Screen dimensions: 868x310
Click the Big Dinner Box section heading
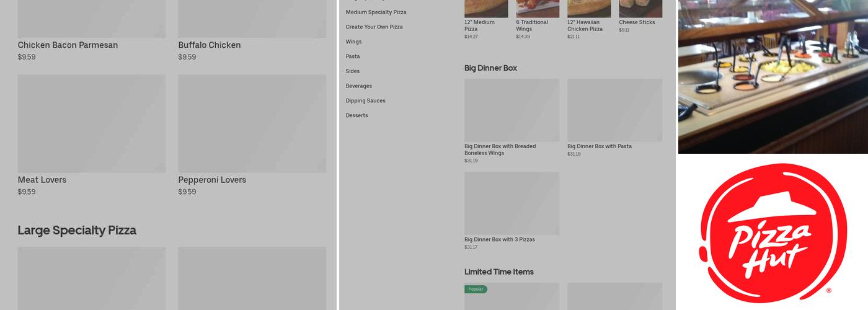point(490,68)
